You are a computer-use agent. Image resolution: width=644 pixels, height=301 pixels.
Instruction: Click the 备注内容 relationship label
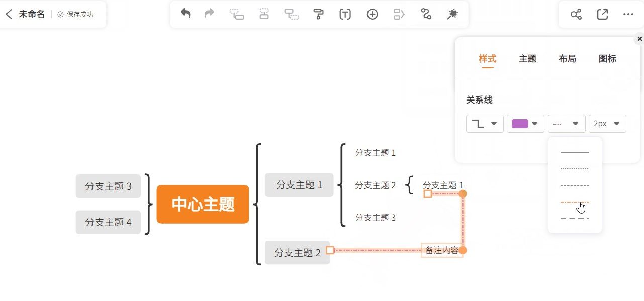point(441,250)
